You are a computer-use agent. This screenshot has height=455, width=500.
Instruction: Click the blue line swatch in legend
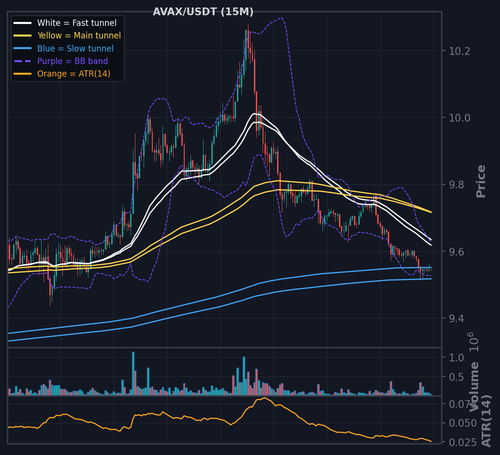click(22, 48)
